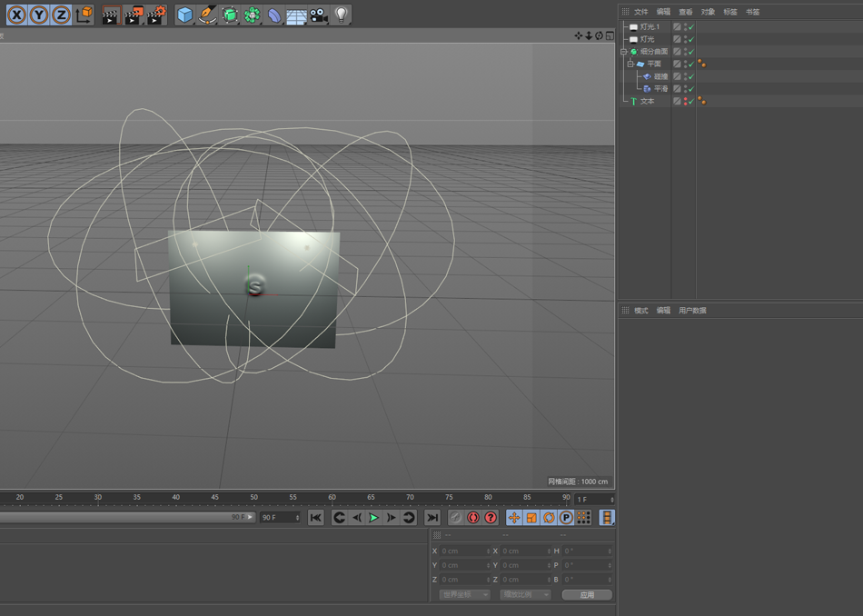Select the 文本 text object
This screenshot has width=863, height=616.
pos(647,101)
